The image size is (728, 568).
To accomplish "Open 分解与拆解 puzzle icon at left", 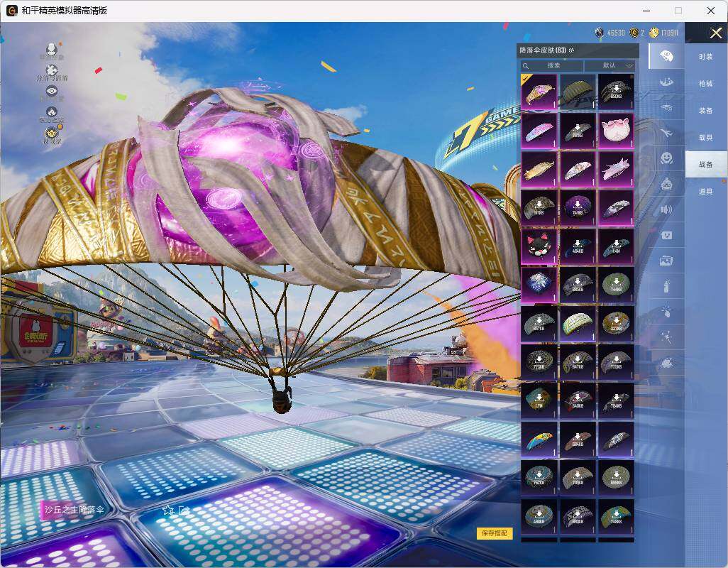I will [52, 70].
